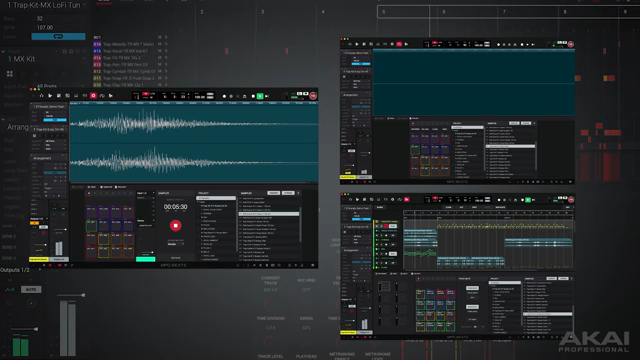Click the round red knob in sampler window
640x360 pixels.
[x=313, y=96]
